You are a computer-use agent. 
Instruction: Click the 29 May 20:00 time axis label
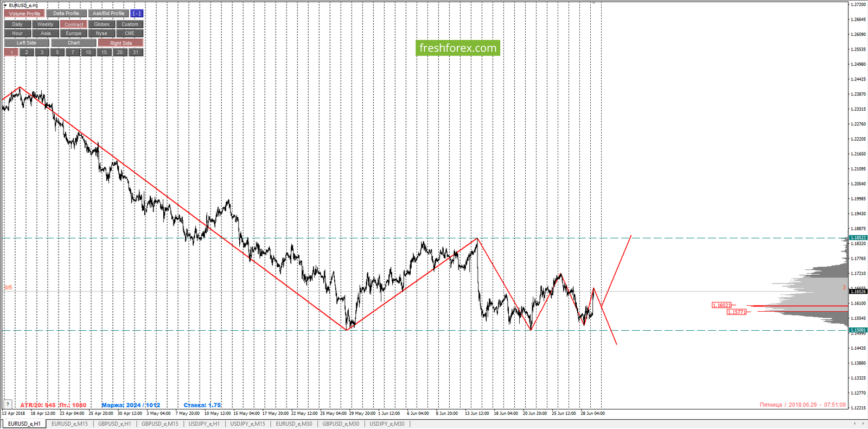(x=362, y=413)
